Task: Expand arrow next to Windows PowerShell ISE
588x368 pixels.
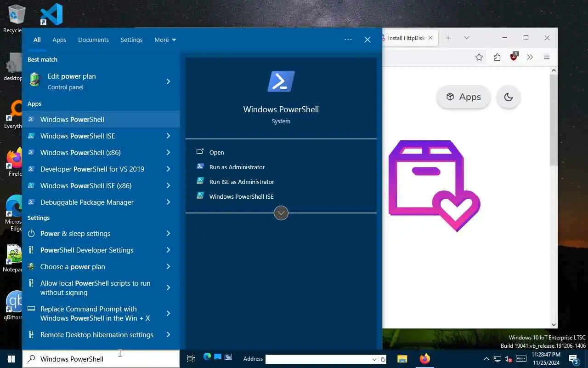Action: click(168, 136)
